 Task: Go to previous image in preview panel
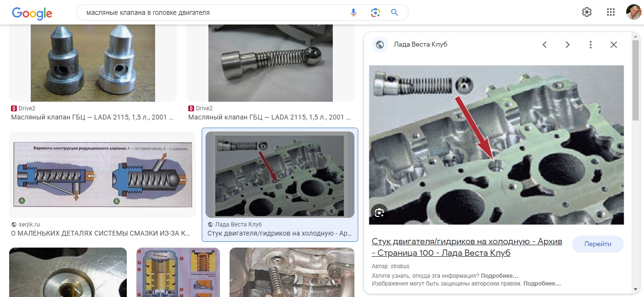click(x=545, y=45)
